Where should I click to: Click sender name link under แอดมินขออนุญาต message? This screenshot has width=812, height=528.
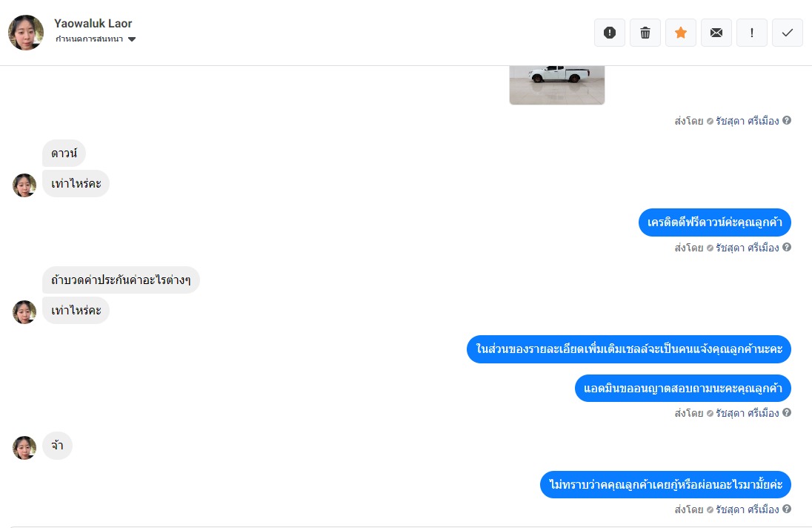[x=748, y=413]
